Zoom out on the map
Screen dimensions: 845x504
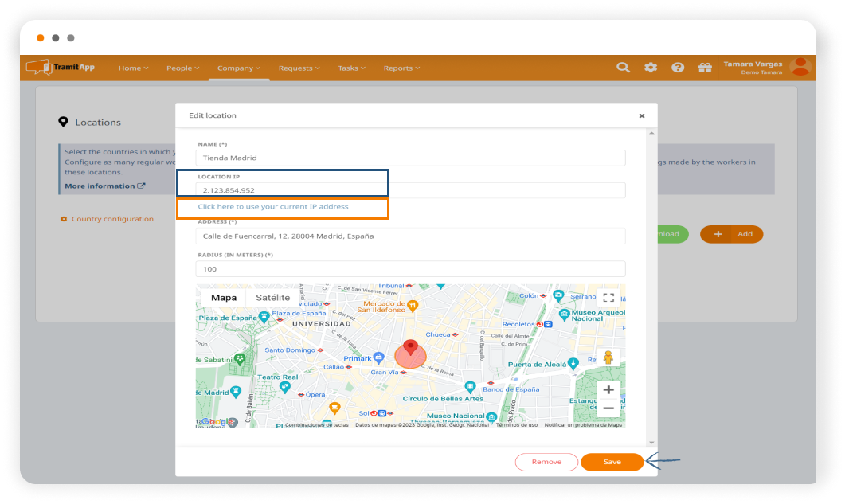(x=608, y=408)
